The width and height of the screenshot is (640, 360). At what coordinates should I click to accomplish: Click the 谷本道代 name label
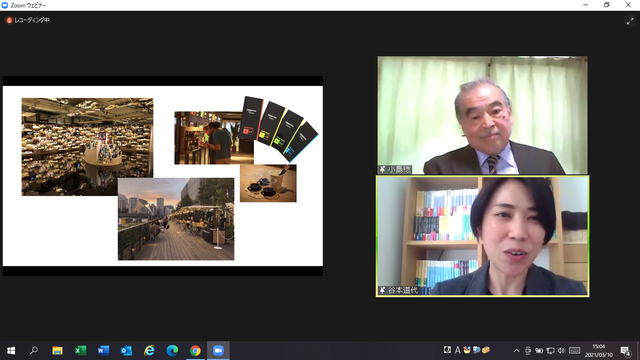[402, 290]
